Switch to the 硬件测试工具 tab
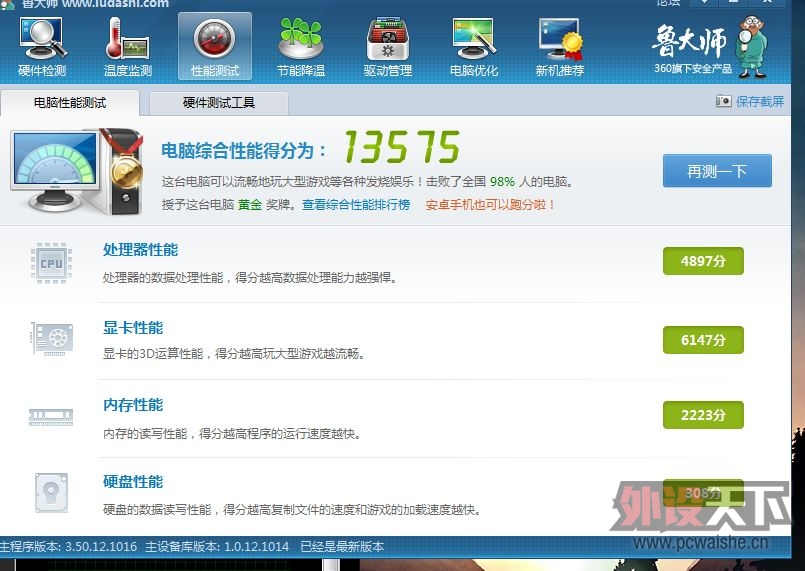Screen dimensions: 805x571 219,103
